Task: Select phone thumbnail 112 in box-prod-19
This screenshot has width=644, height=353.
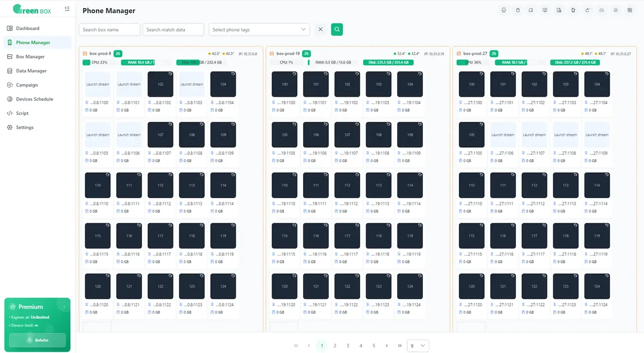Action: pyautogui.click(x=347, y=185)
